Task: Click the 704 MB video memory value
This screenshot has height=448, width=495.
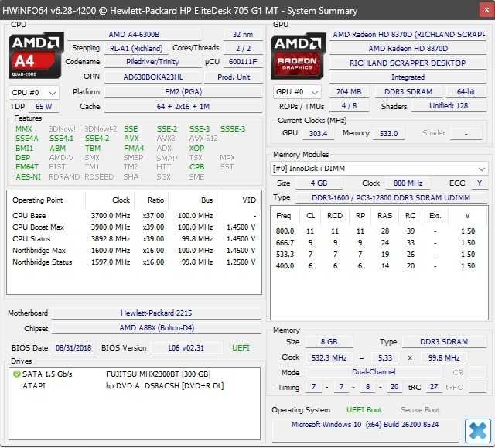Action: tap(349, 92)
